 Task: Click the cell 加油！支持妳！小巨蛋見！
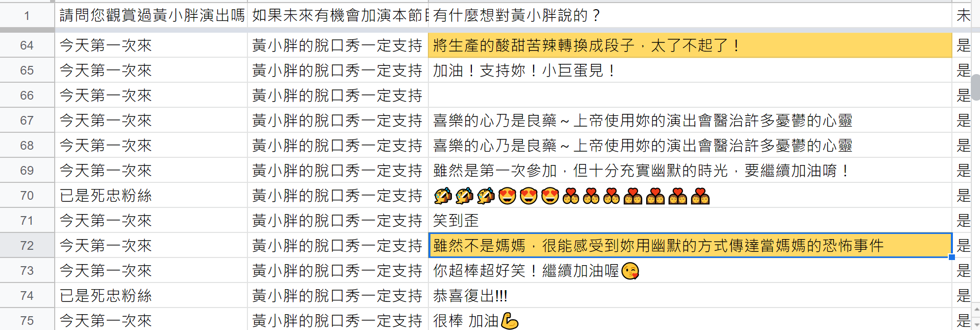click(690, 70)
